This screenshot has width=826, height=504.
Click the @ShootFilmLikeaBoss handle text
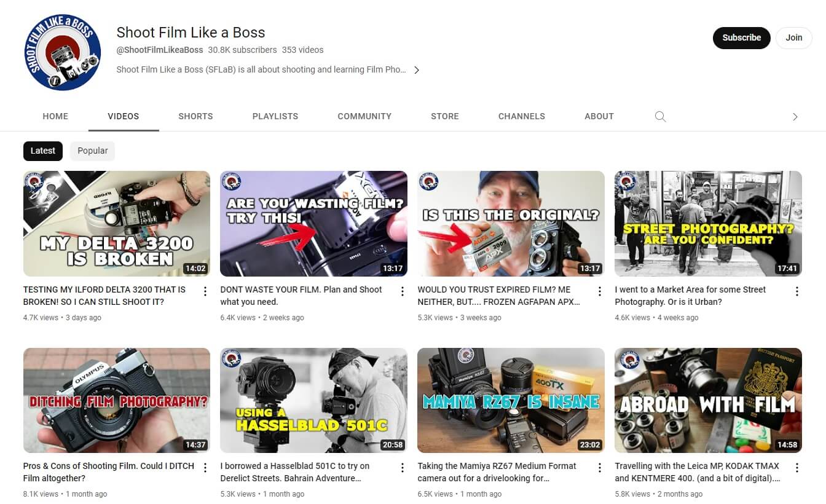(x=160, y=50)
